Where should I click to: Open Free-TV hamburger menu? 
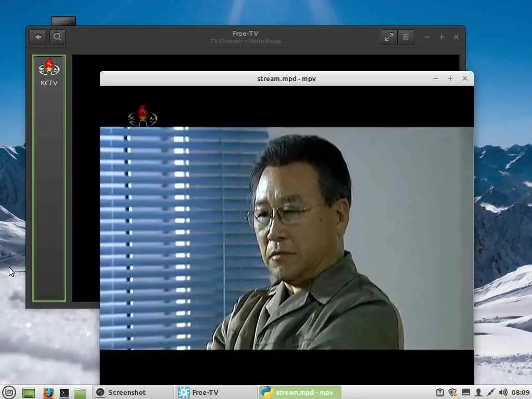[406, 37]
